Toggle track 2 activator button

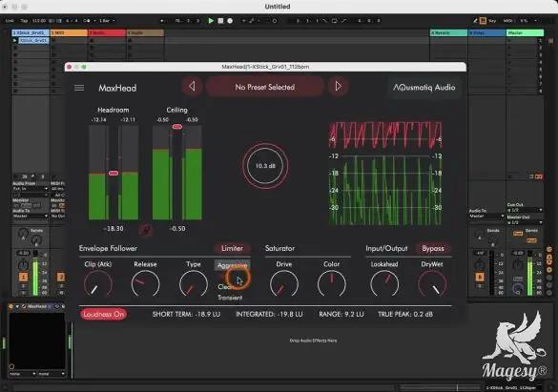[x=61, y=277]
